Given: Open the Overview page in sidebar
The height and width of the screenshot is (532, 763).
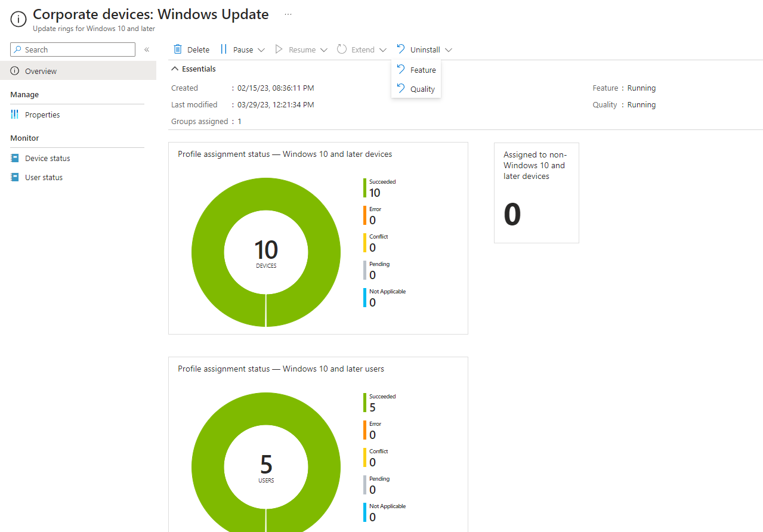Looking at the screenshot, I should tap(78, 71).
